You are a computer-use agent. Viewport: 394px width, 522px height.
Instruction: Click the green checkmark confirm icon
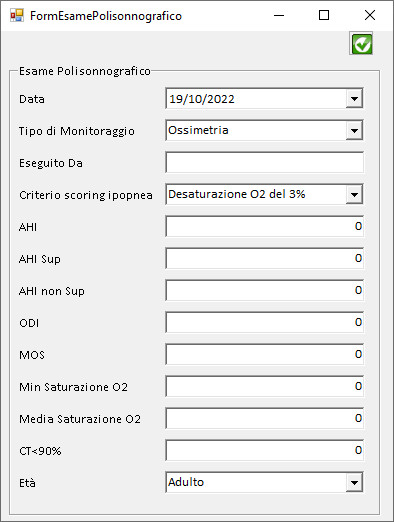tap(361, 44)
